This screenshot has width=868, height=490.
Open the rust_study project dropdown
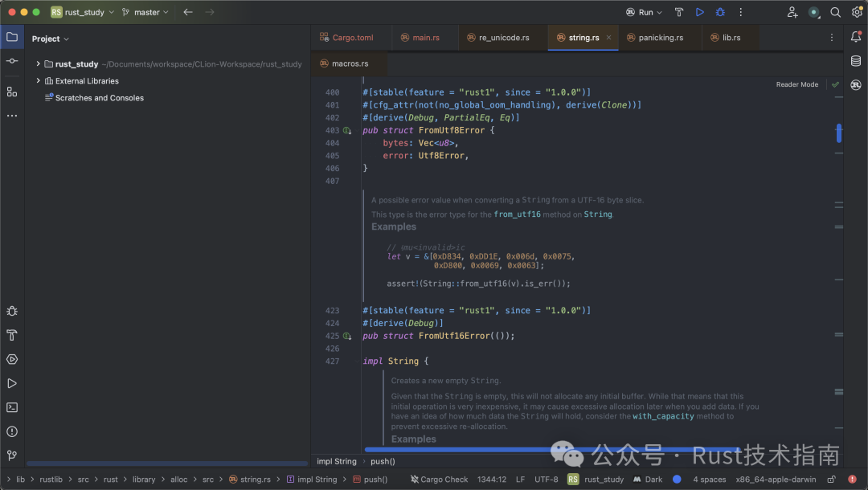[x=83, y=12]
